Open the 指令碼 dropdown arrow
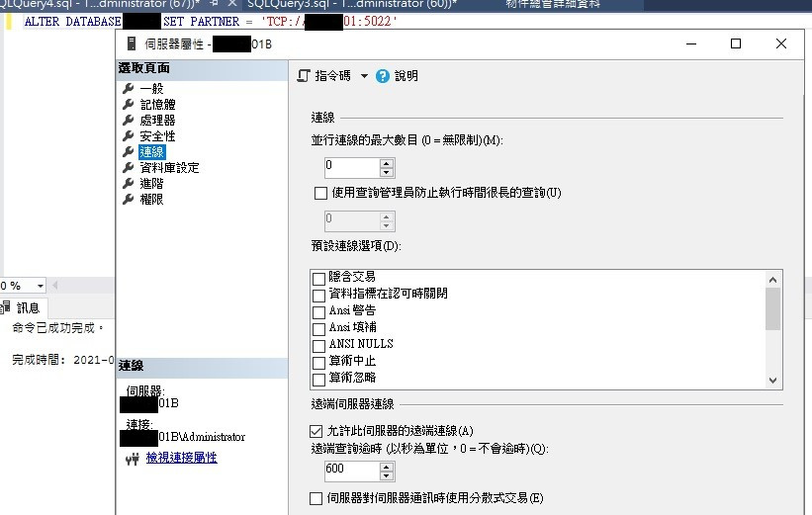This screenshot has width=812, height=515. click(364, 76)
